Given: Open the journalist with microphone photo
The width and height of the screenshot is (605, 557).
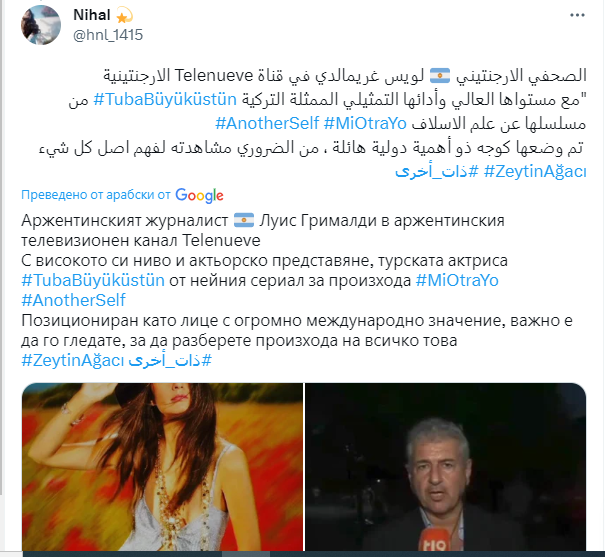Looking at the screenshot, I should 446,467.
